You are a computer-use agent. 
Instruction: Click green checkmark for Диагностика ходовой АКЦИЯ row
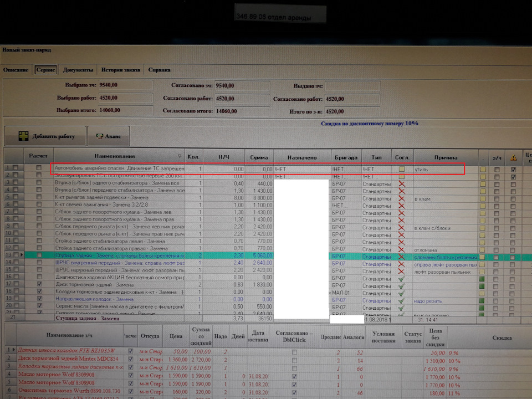pyautogui.click(x=402, y=279)
